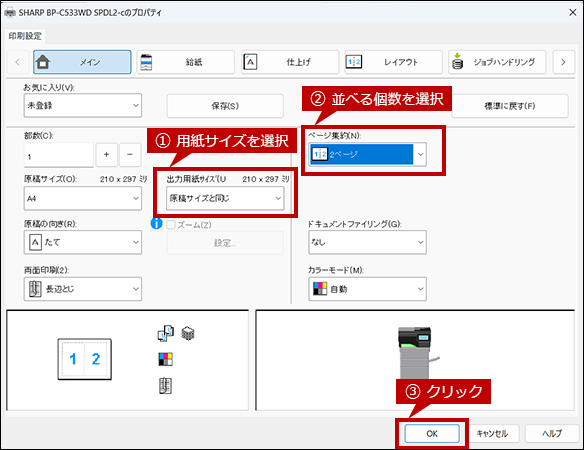This screenshot has height=450, width=584.
Task: Click the printer device image
Action: [416, 353]
